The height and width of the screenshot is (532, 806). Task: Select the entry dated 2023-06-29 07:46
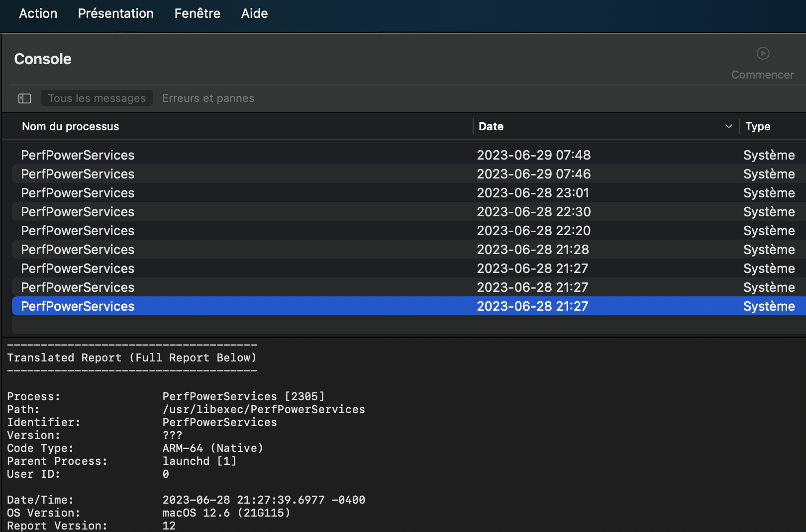point(409,174)
